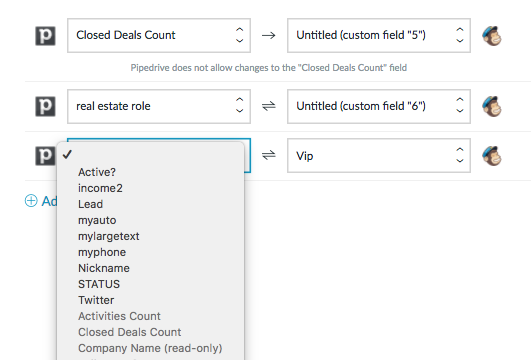Toggle sync direction arrows beside Vip field
This screenshot has height=360, width=531.
269,155
